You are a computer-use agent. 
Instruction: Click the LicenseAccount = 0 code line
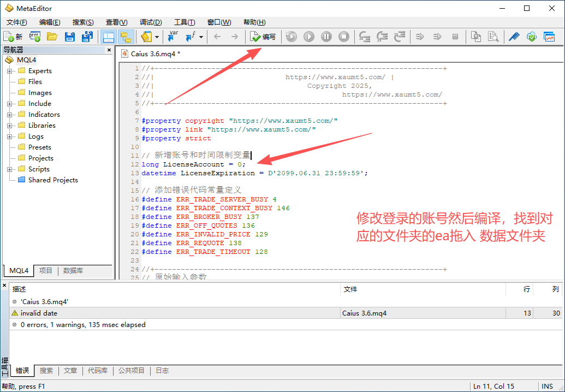(x=193, y=164)
